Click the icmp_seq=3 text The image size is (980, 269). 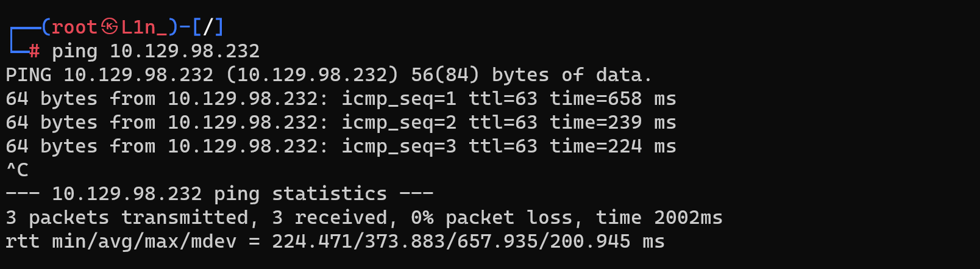399,146
